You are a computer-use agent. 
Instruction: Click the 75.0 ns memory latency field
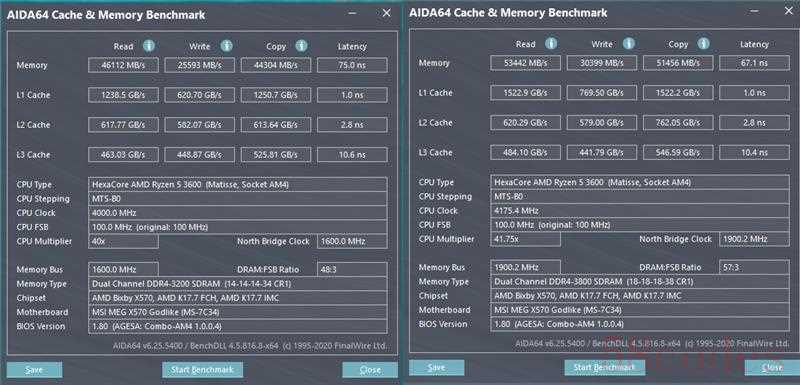(352, 65)
